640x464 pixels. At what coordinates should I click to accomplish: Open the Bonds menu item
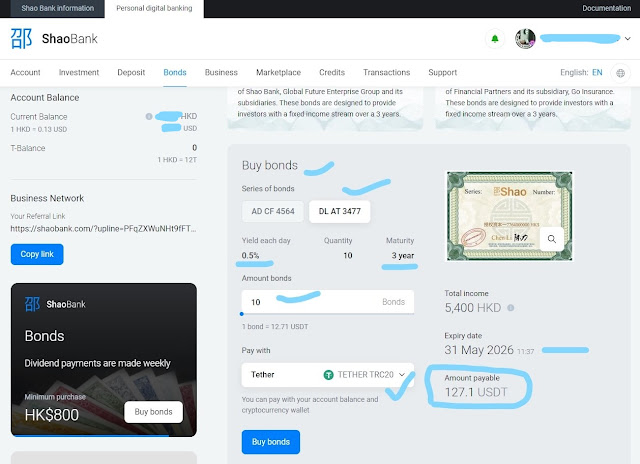175,73
